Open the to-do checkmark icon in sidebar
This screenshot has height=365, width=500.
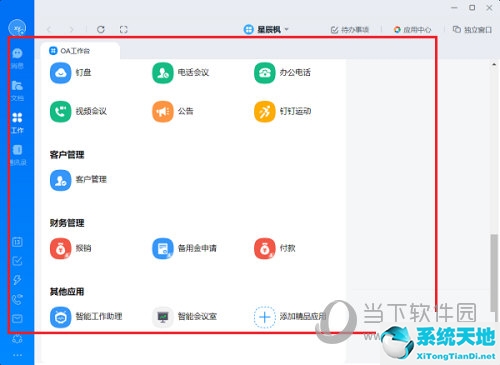point(17,261)
